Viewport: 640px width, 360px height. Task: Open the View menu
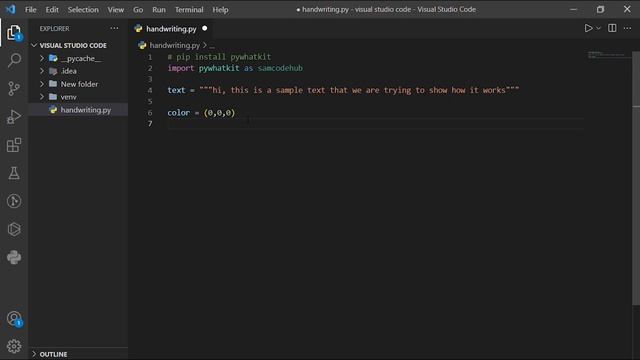(116, 9)
